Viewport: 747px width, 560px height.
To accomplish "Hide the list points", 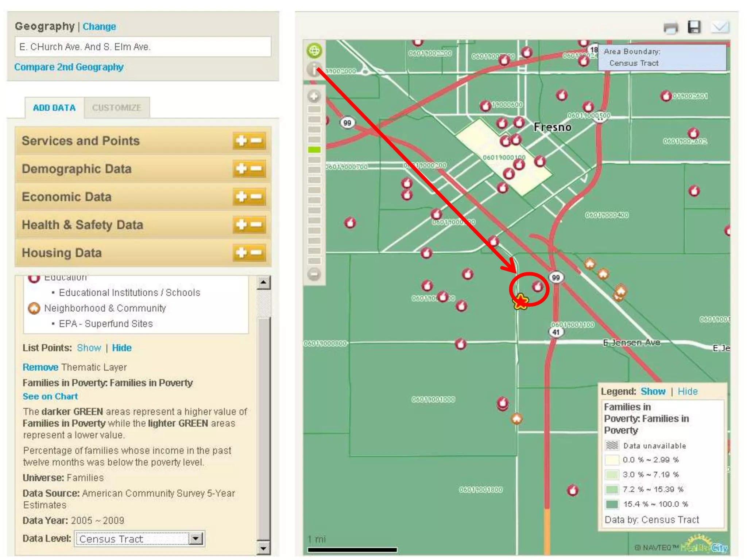I will (x=121, y=348).
